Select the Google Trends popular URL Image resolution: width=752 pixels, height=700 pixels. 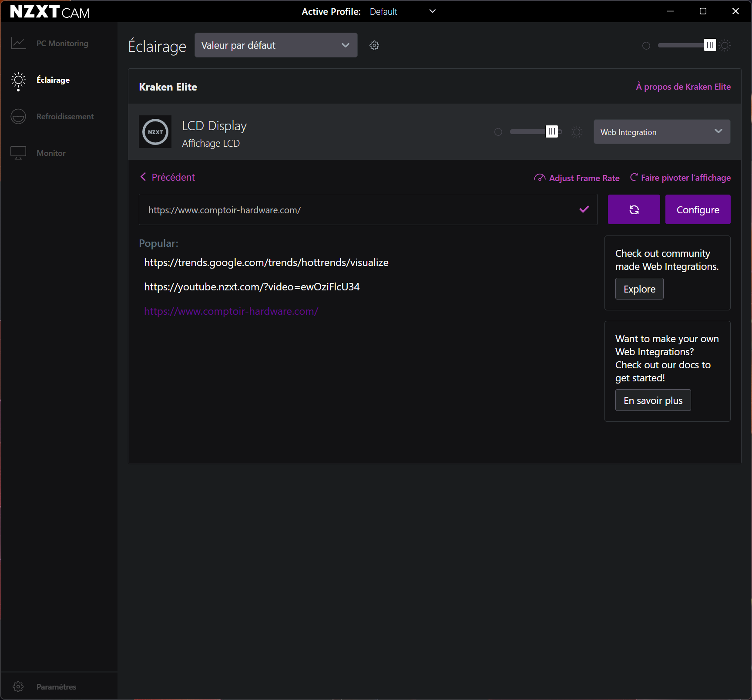(266, 262)
